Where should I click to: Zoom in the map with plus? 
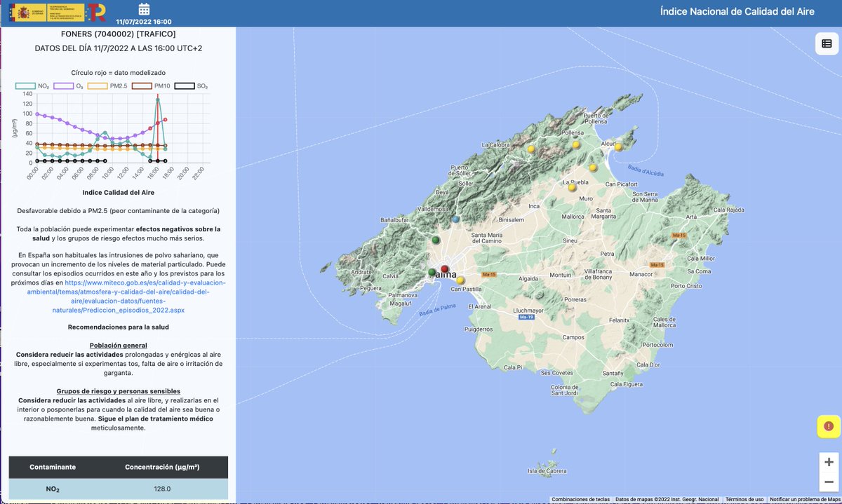tap(829, 463)
